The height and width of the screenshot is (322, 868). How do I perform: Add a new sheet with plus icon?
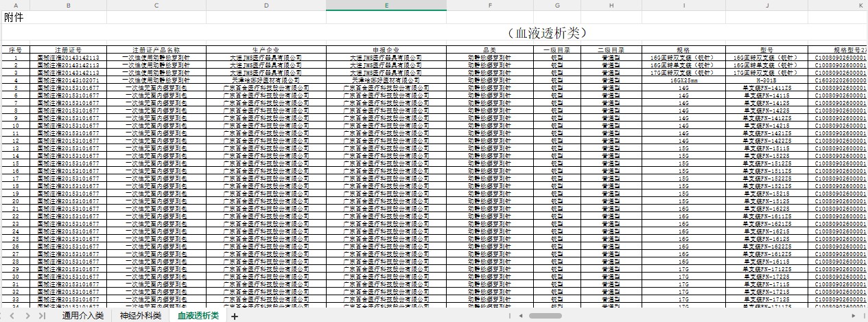click(235, 316)
